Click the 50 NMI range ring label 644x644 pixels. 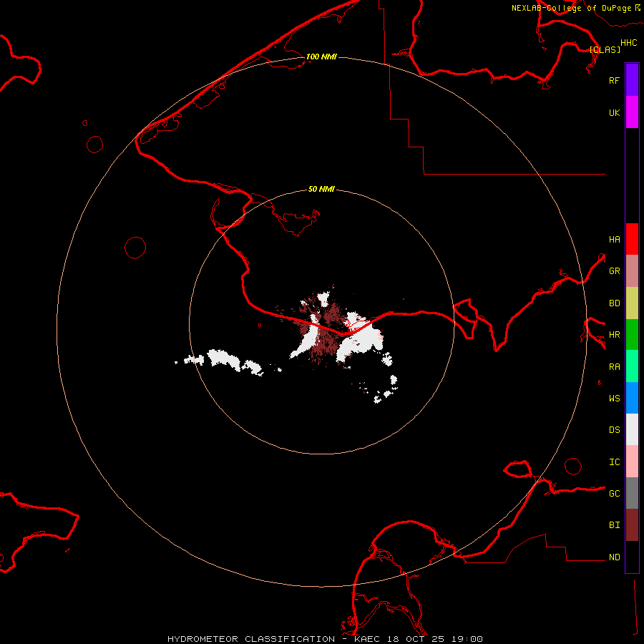click(x=321, y=189)
